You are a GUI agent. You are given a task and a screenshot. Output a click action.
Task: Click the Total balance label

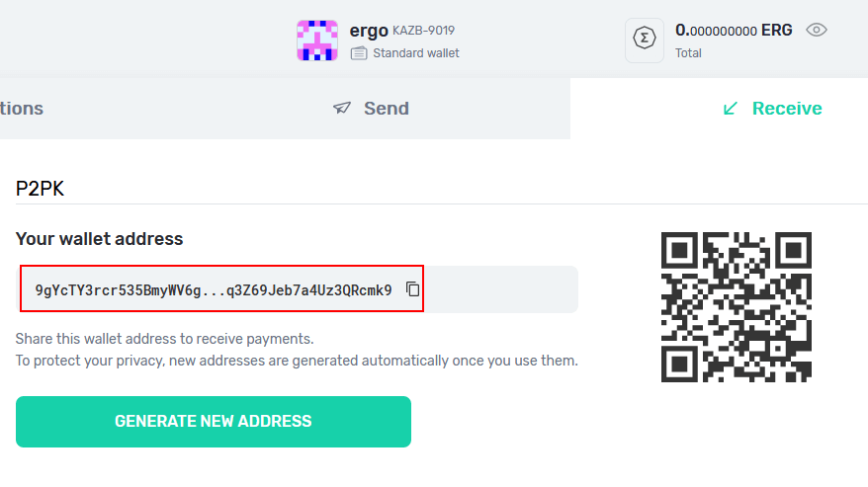click(x=688, y=53)
